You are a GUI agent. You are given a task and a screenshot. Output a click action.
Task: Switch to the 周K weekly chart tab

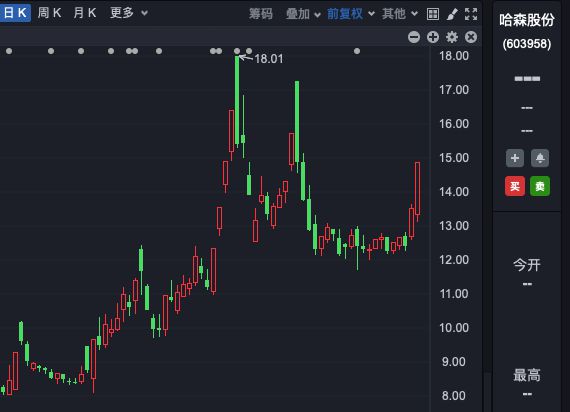[49, 13]
